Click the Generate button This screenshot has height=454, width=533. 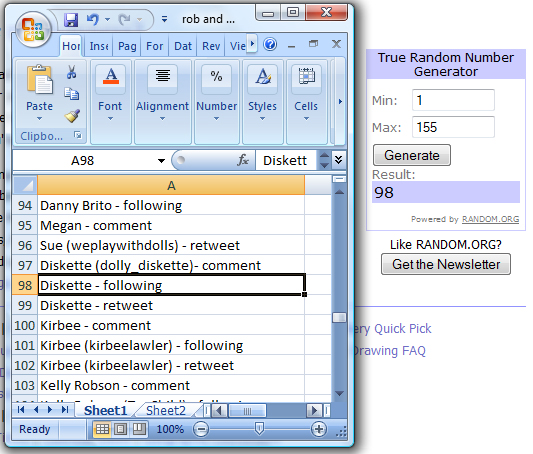click(x=412, y=155)
